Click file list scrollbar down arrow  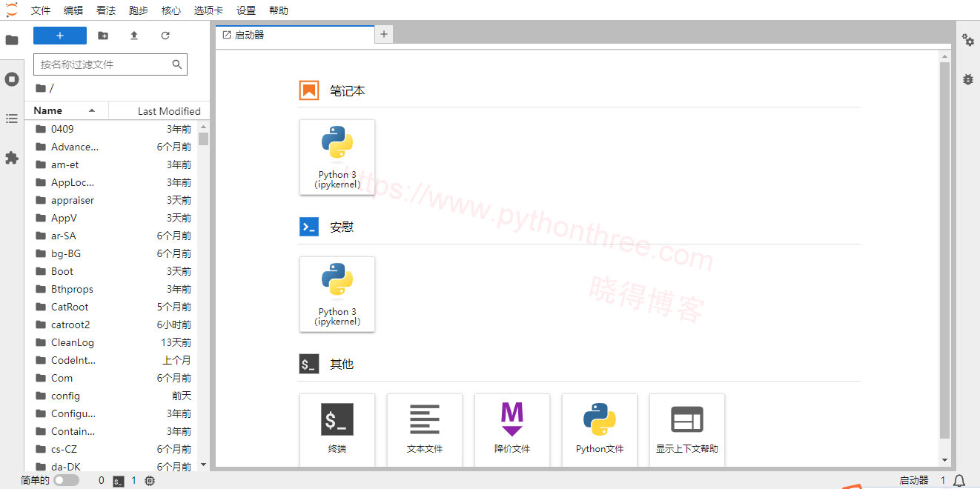click(x=204, y=465)
